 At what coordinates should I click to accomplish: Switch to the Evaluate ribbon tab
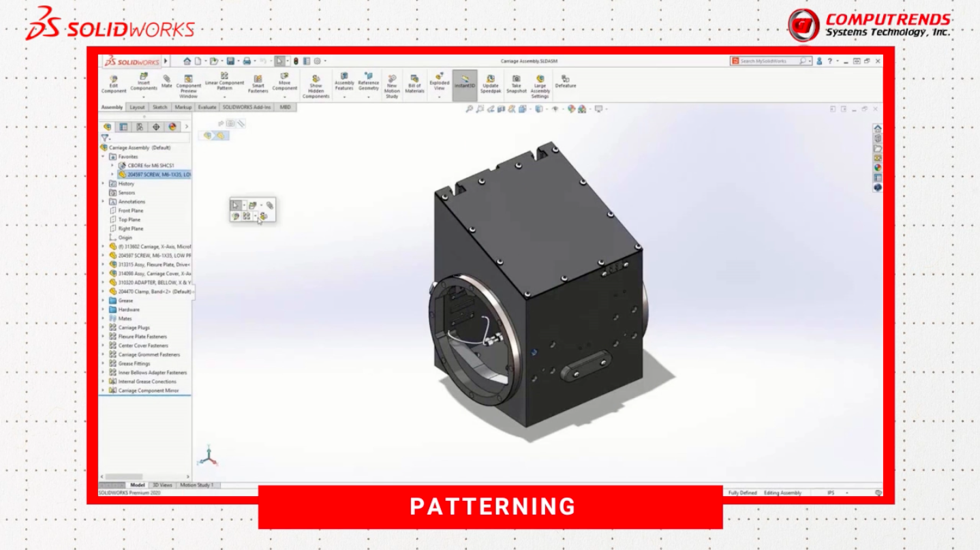[207, 107]
